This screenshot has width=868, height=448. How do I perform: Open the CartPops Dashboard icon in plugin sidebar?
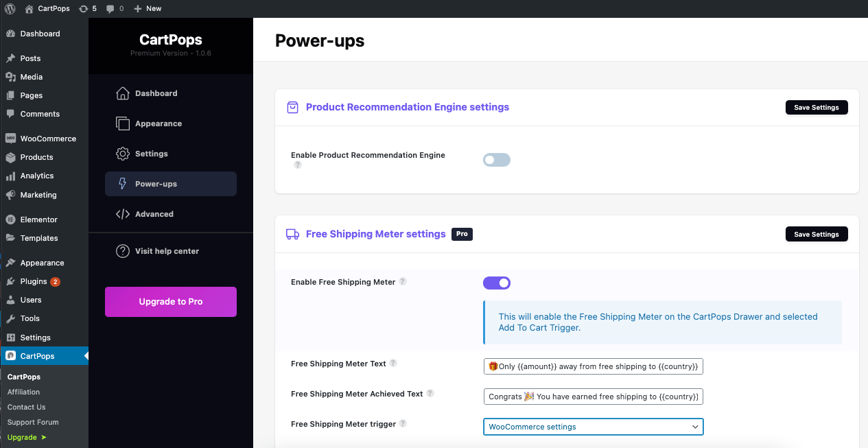pyautogui.click(x=124, y=93)
